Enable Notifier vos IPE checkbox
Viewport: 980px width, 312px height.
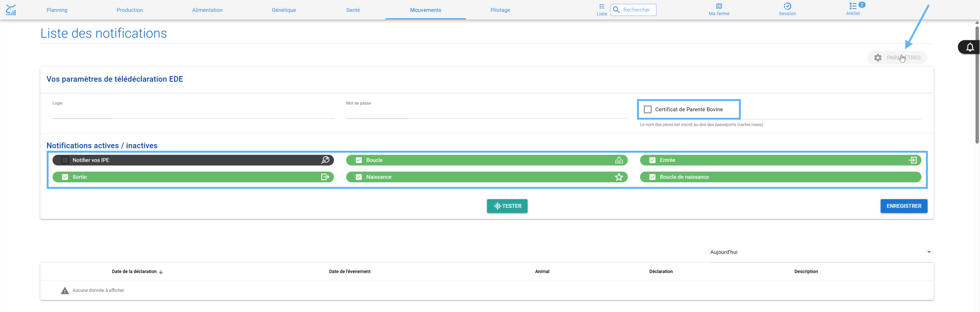point(65,160)
